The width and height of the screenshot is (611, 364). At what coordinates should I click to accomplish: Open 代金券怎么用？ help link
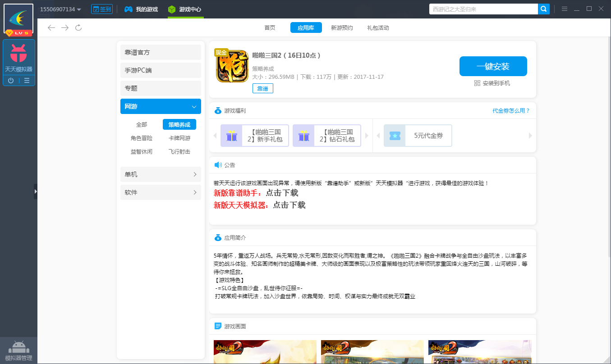point(511,110)
